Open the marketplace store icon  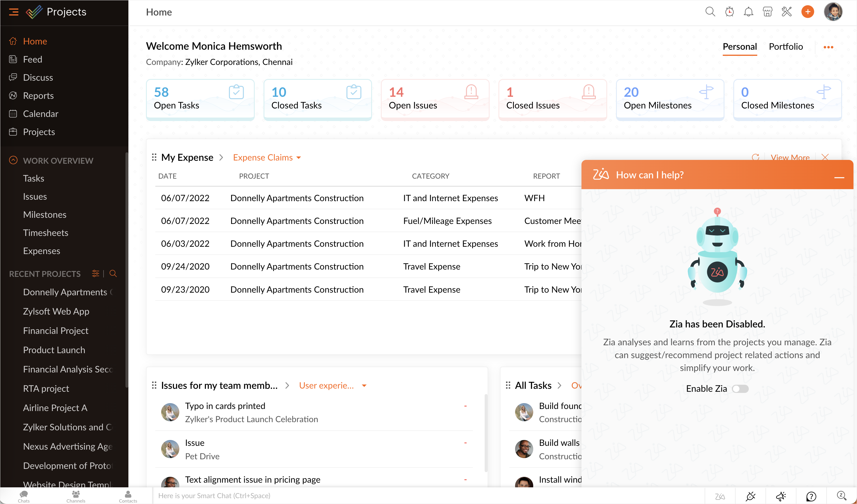point(767,12)
